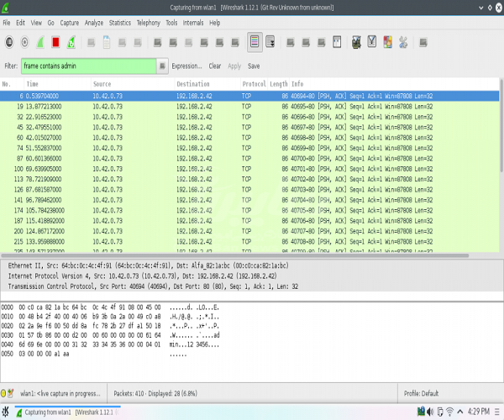Open the recent filters dropdown
Screen dimensions: 504x420
coord(162,66)
